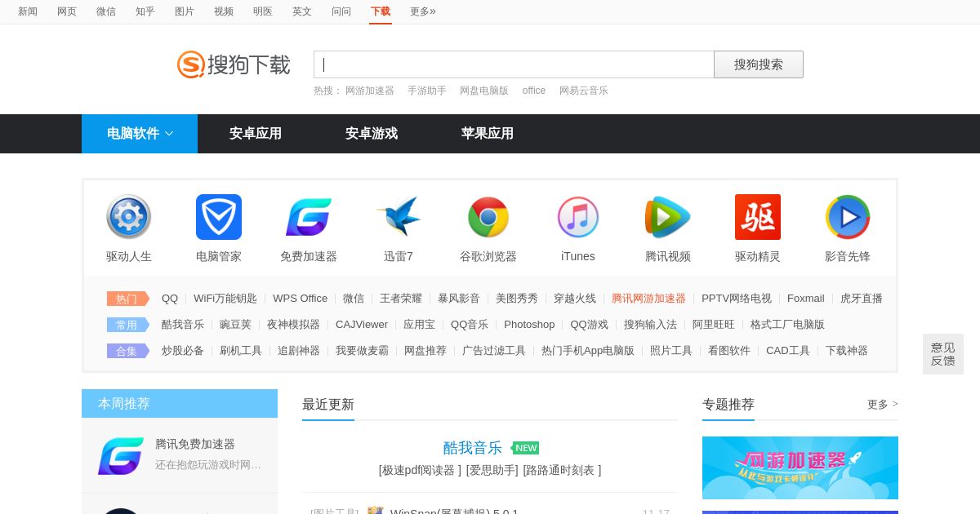Click the 搜狗下载 logo

pyautogui.click(x=234, y=64)
